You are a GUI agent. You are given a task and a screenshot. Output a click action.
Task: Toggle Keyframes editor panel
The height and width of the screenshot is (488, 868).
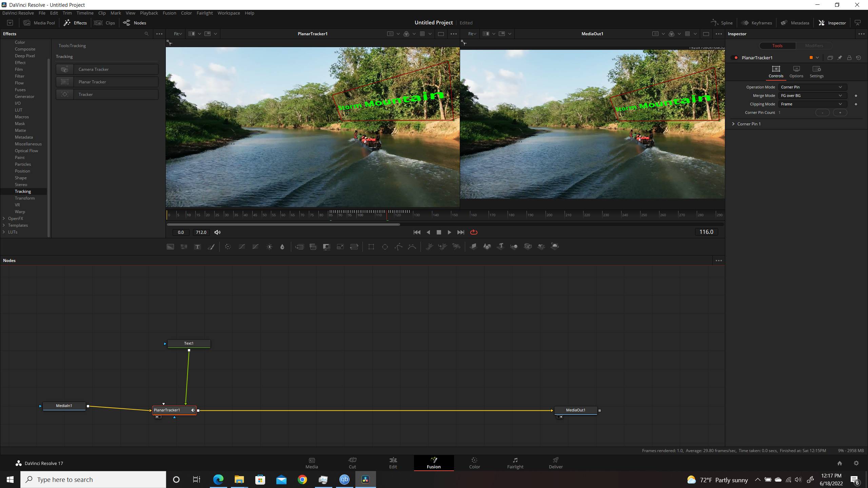(756, 23)
